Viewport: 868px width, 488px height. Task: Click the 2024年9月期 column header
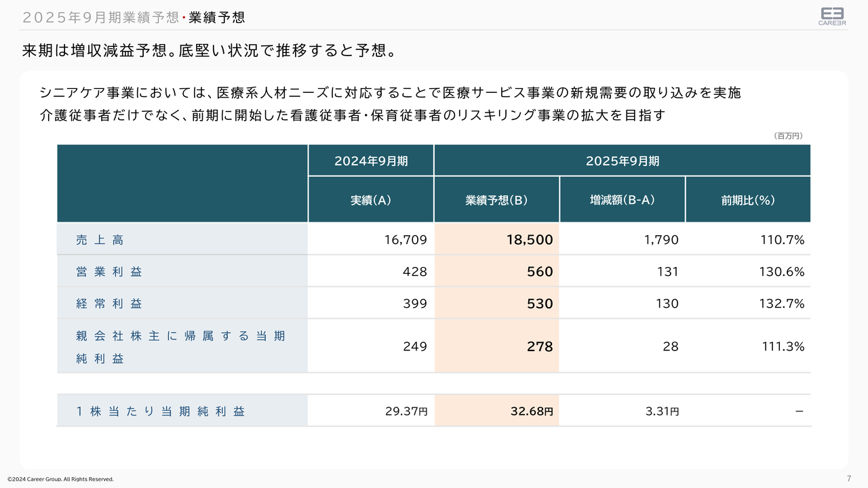371,161
